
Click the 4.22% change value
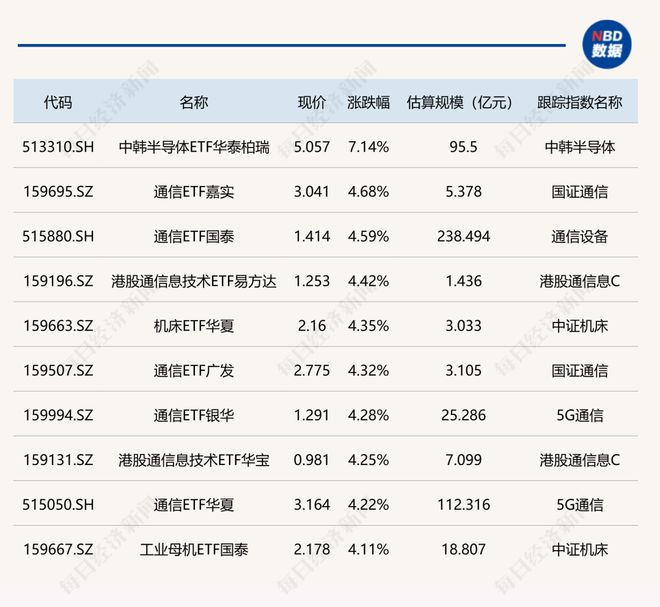368,505
